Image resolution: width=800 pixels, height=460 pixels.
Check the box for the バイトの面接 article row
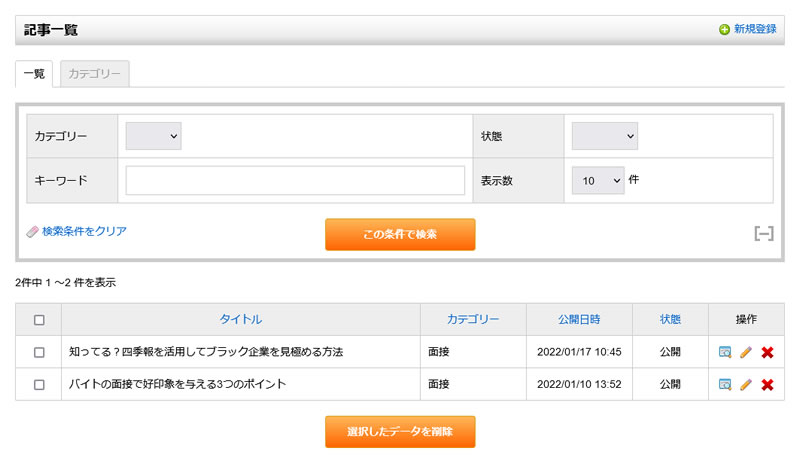(39, 384)
